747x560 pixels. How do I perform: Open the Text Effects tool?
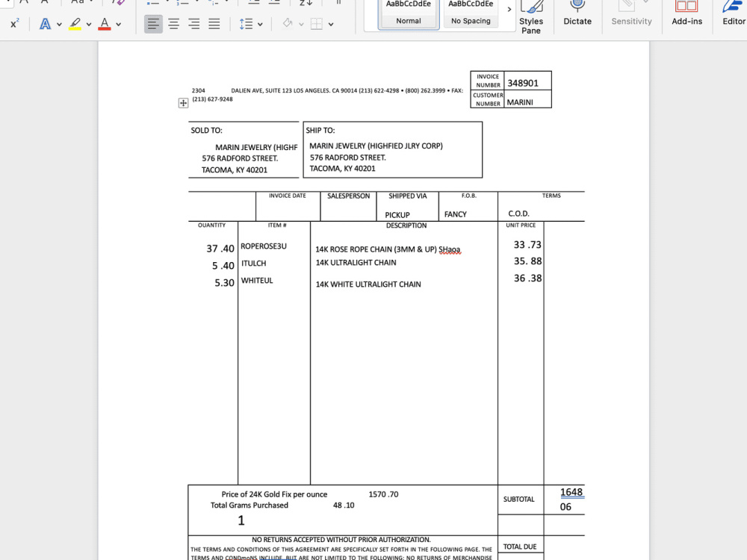click(46, 24)
